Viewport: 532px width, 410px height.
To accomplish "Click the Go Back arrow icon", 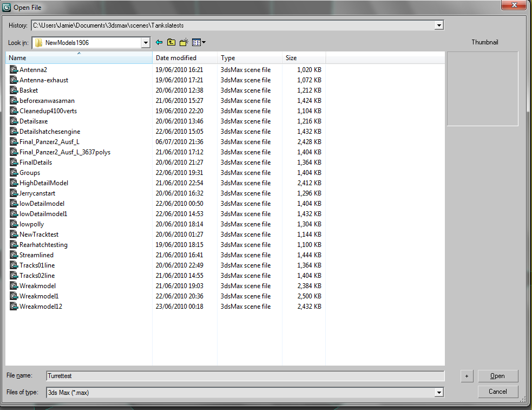I will (x=159, y=42).
